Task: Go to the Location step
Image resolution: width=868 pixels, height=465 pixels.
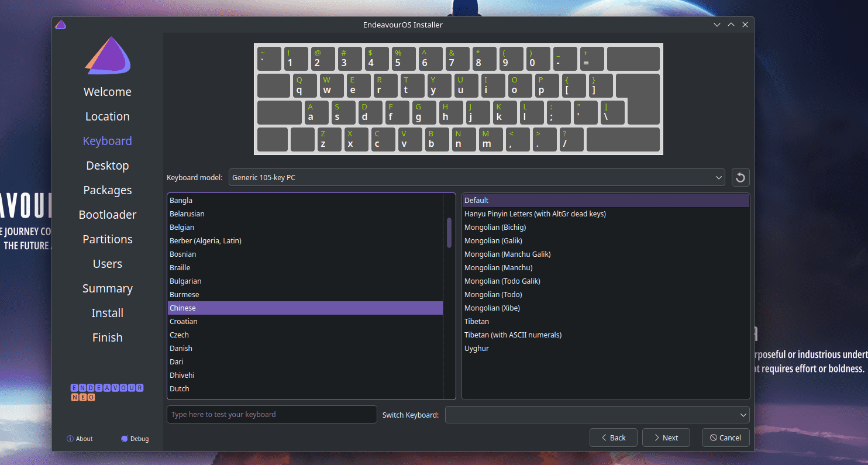Action: coord(108,116)
